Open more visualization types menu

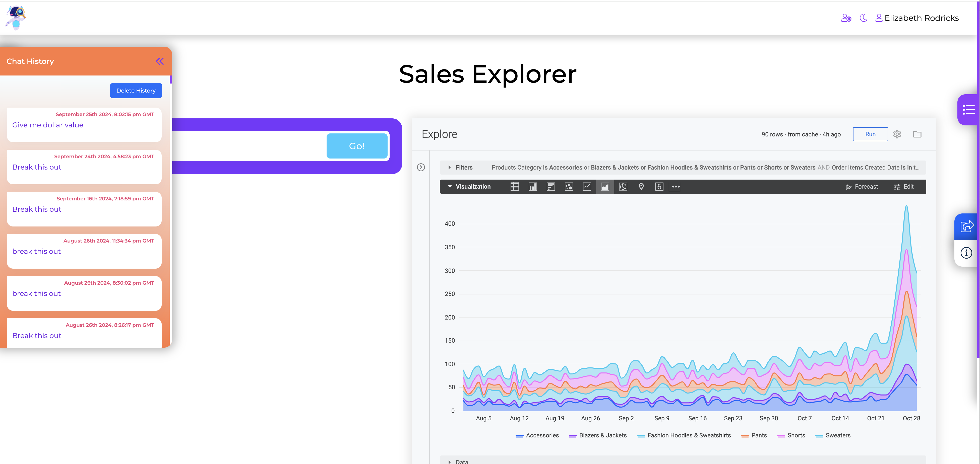[x=676, y=187]
